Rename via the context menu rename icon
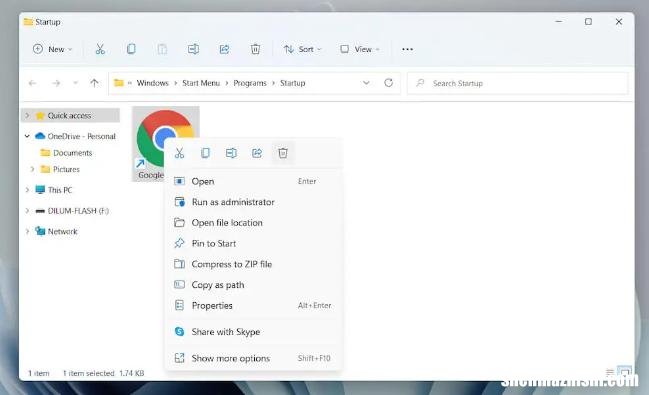The image size is (649, 395). [231, 153]
